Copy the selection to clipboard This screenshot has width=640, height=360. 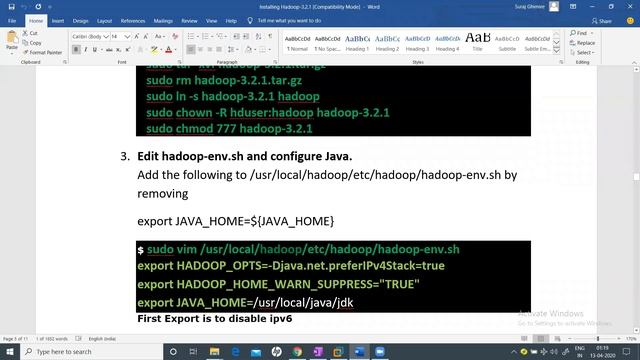(x=32, y=43)
